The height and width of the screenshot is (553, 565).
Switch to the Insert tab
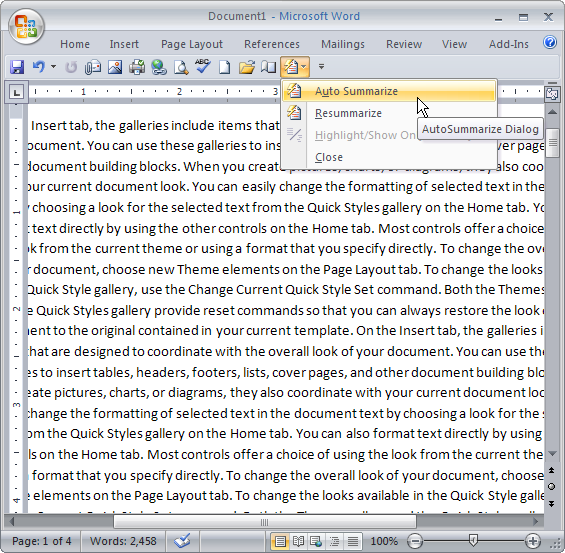click(124, 44)
